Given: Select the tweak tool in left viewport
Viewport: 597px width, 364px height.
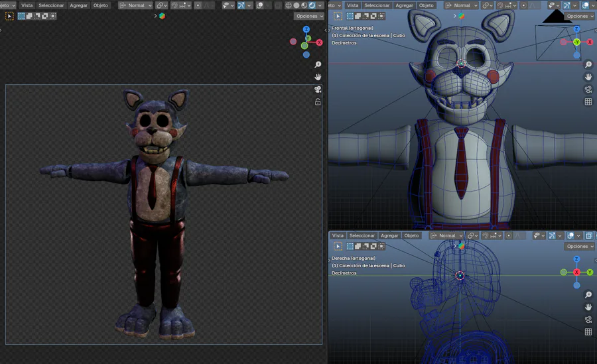Looking at the screenshot, I should tap(9, 17).
